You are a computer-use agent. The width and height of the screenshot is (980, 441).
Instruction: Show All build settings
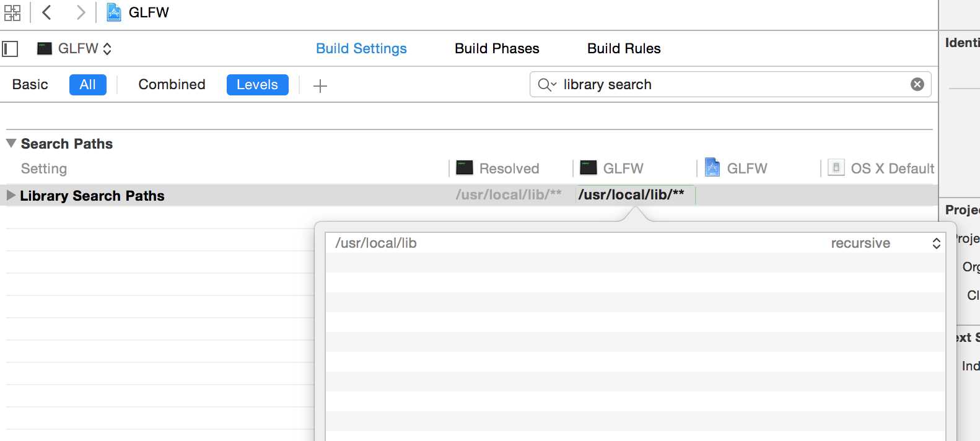click(x=88, y=85)
